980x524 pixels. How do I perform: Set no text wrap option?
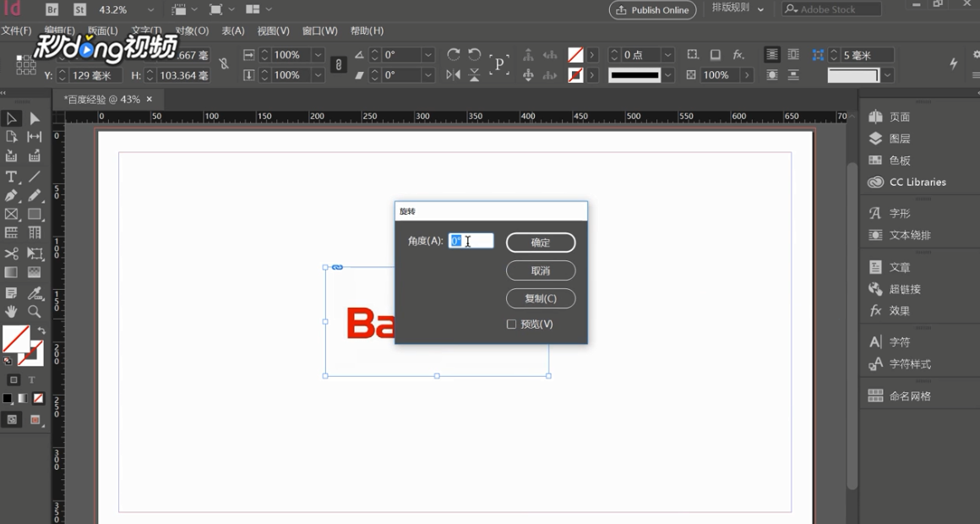tap(772, 54)
